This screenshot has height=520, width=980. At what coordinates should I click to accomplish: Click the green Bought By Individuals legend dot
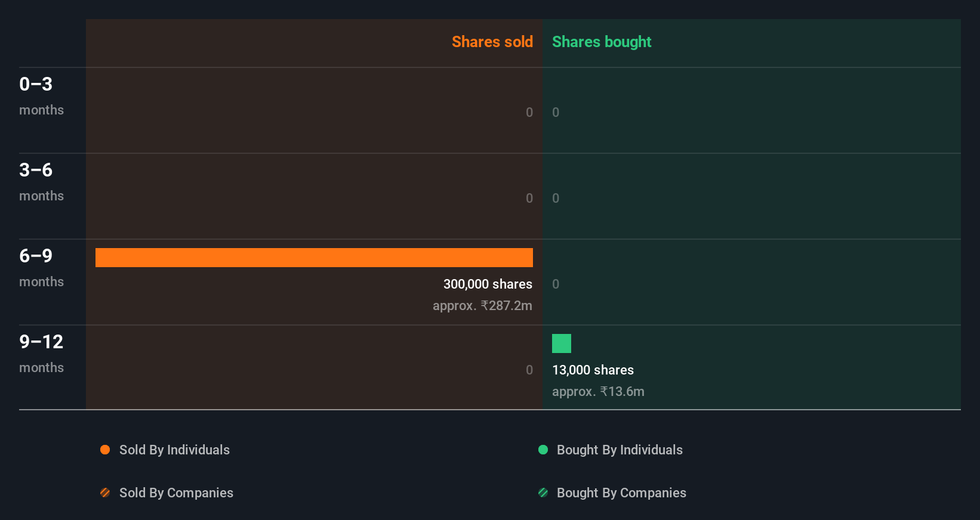543,450
